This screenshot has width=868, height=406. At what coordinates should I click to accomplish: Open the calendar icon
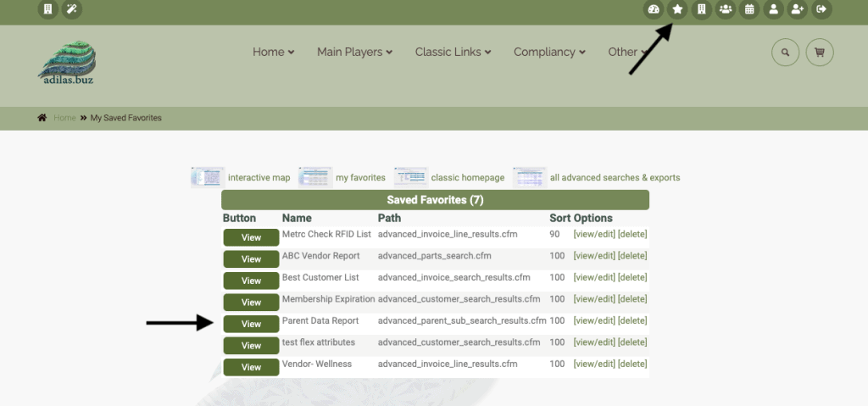tap(749, 9)
